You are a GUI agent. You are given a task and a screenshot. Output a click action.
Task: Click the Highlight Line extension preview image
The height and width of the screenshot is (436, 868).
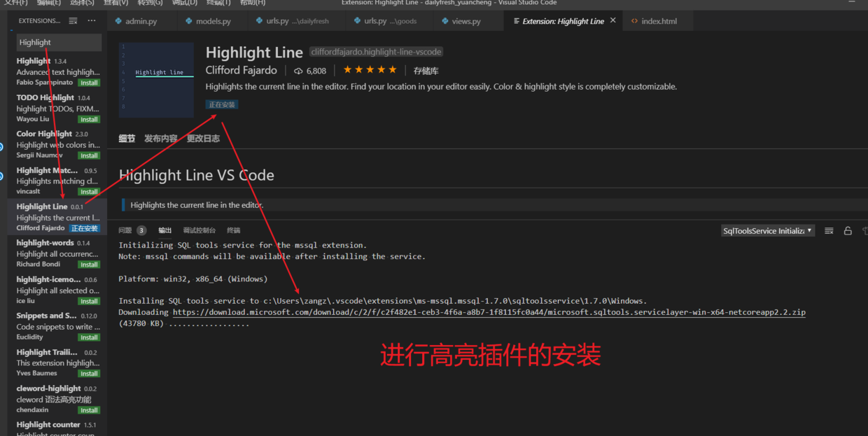point(156,80)
